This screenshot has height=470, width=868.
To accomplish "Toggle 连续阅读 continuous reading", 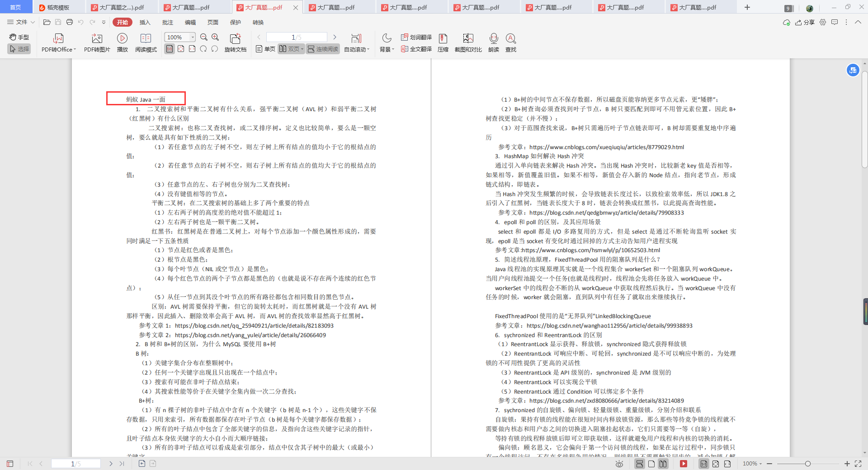I will (x=323, y=49).
